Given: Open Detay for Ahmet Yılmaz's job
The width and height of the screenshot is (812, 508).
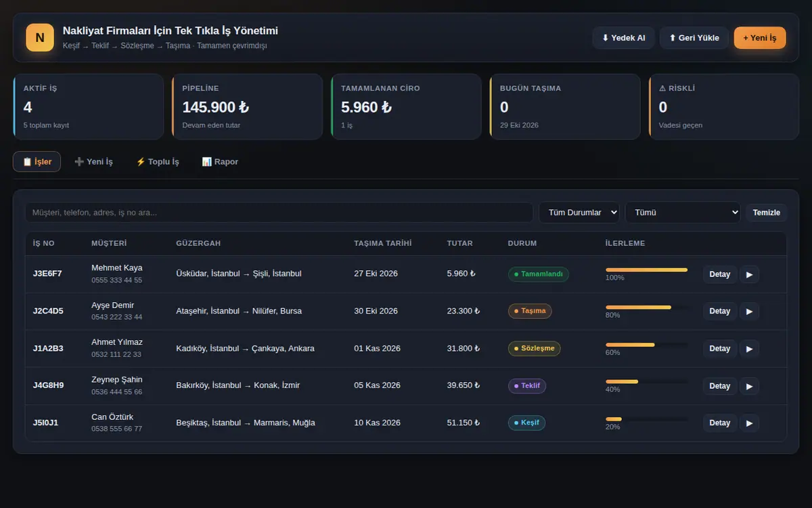Looking at the screenshot, I should tap(720, 349).
